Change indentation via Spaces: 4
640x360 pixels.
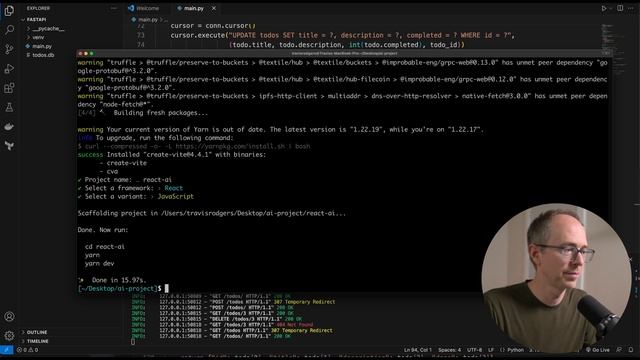[449, 350]
